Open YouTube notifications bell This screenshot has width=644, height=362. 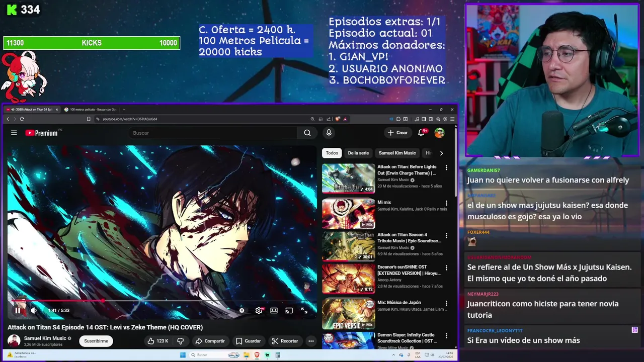(x=422, y=133)
